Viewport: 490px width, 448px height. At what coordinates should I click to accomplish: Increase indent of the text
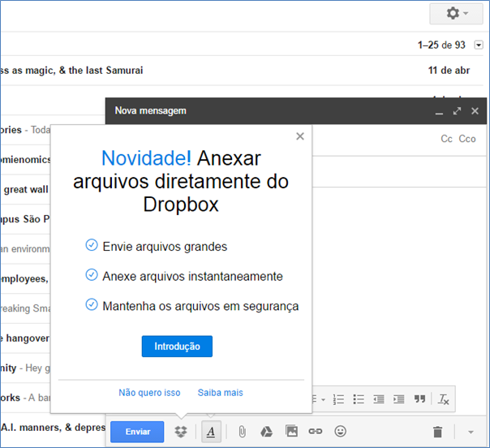point(399,399)
